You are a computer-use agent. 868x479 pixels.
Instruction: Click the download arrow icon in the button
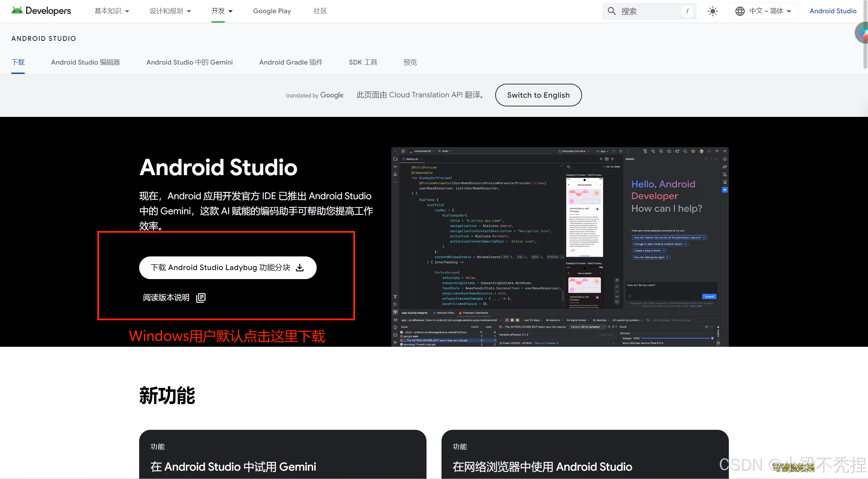click(300, 268)
